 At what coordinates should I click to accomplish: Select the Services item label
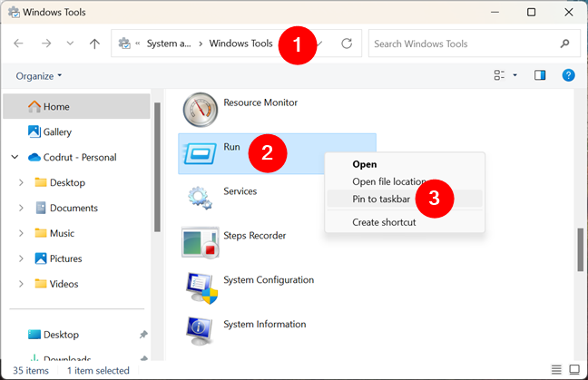(240, 191)
